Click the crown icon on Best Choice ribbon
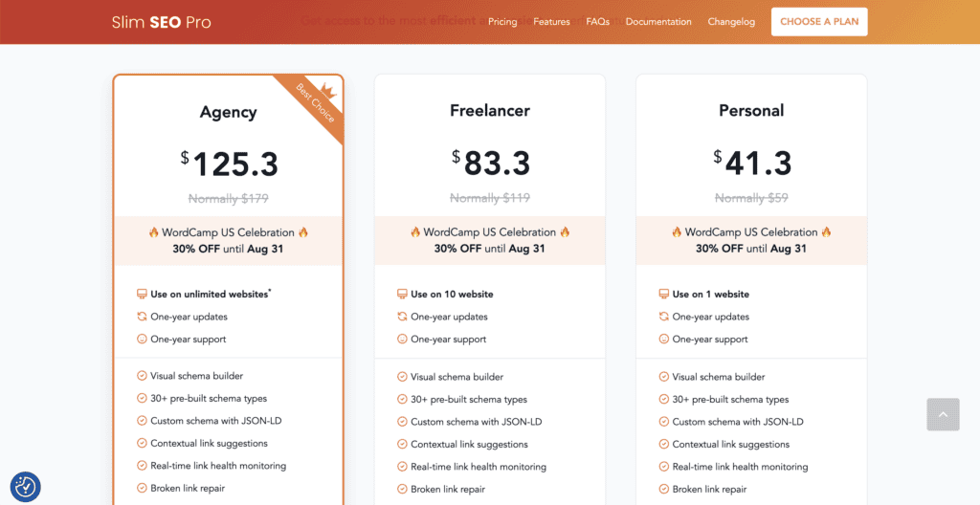 [329, 90]
